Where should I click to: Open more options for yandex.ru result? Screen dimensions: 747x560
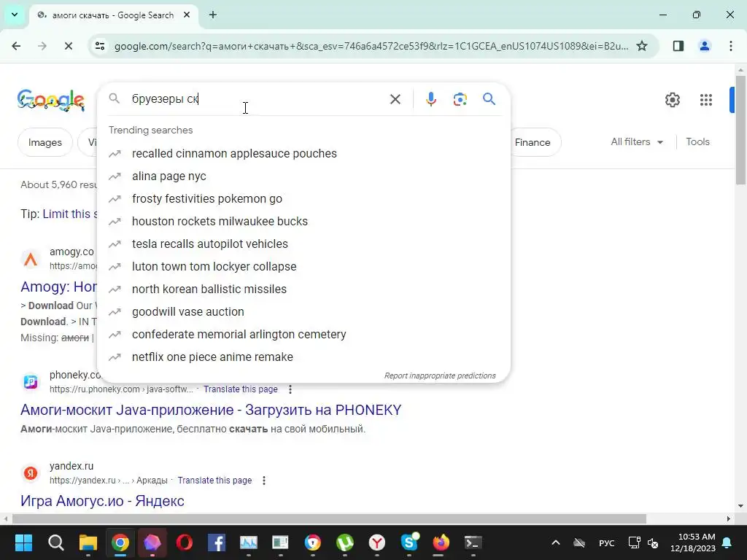(x=264, y=480)
